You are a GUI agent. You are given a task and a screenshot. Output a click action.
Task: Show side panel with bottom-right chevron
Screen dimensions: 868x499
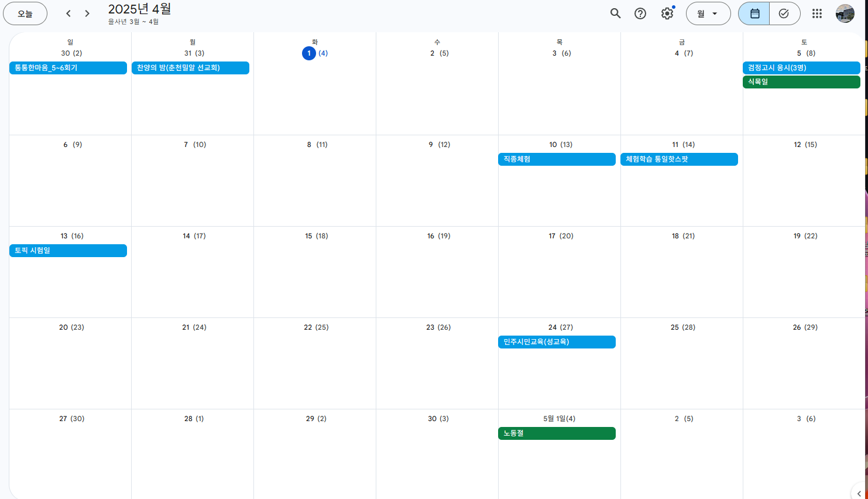[x=859, y=493]
